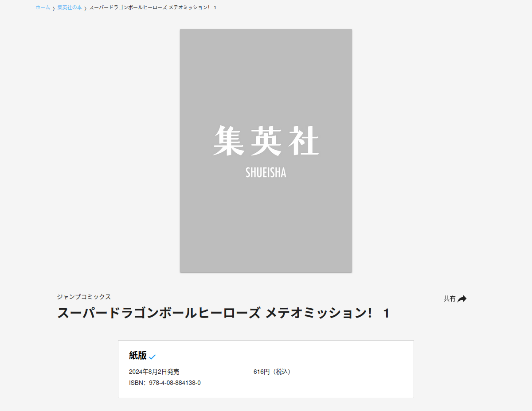Click the ISBN 978-4-08-884138-0 text
This screenshot has height=411, width=532.
165,383
